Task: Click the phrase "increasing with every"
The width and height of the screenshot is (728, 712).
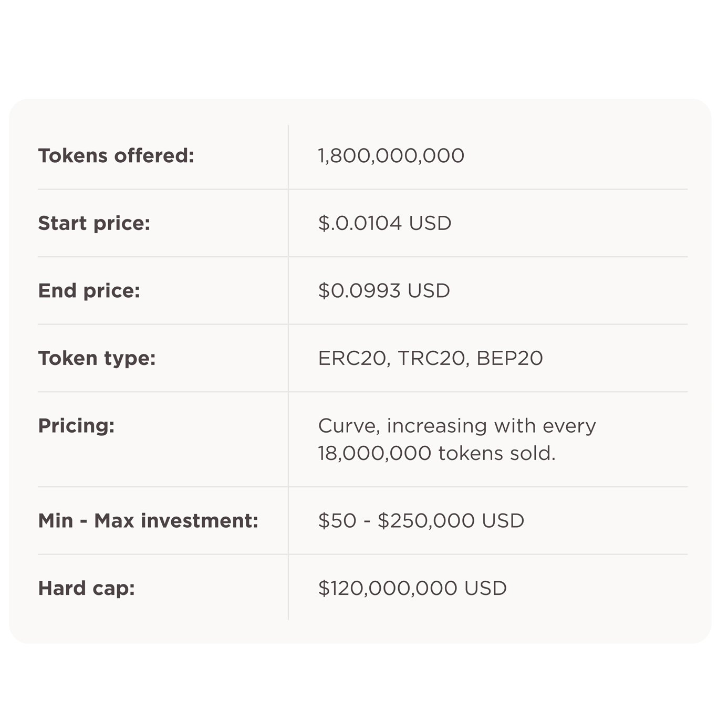Action: point(491,426)
